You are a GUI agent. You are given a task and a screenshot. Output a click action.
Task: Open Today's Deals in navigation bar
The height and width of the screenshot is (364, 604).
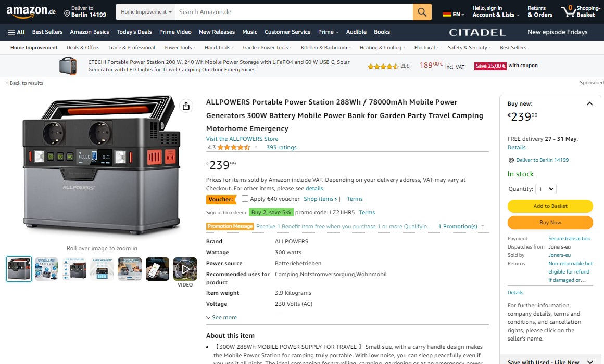tap(134, 32)
